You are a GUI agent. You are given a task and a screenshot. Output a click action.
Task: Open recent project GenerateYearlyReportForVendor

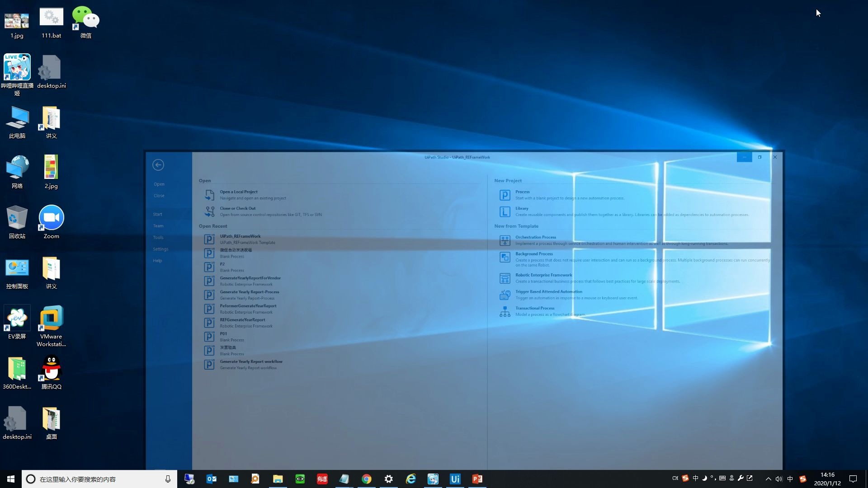point(250,278)
